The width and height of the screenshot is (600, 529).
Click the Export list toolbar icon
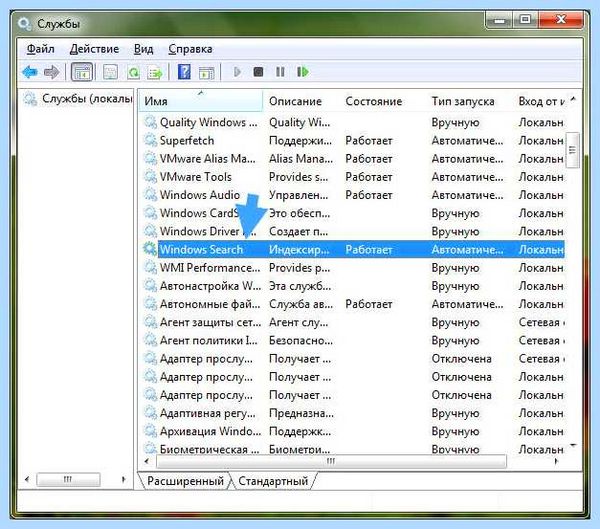(x=155, y=72)
